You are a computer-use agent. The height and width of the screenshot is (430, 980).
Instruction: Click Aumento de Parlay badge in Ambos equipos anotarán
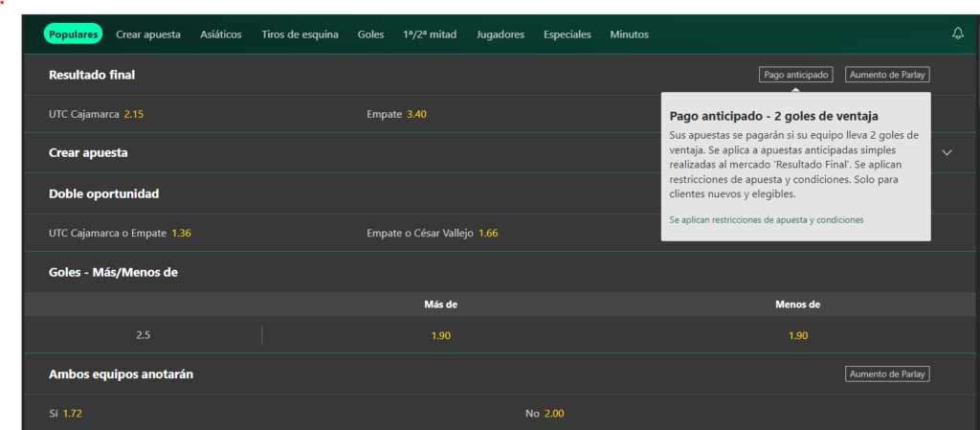[x=887, y=373]
